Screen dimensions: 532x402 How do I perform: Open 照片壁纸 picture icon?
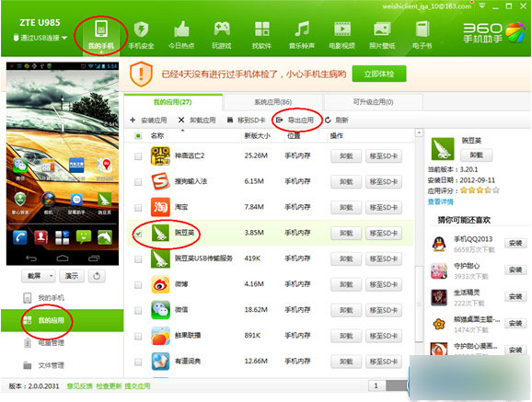[382, 35]
